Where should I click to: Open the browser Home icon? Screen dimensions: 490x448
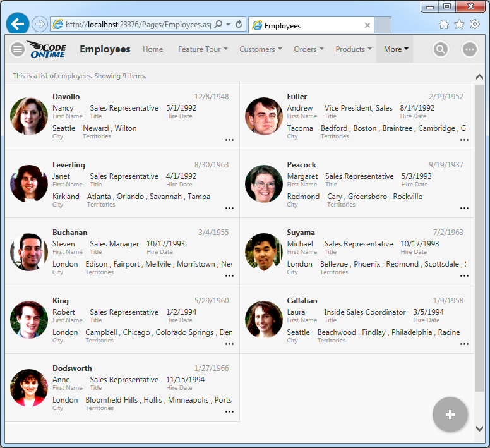pyautogui.click(x=444, y=25)
